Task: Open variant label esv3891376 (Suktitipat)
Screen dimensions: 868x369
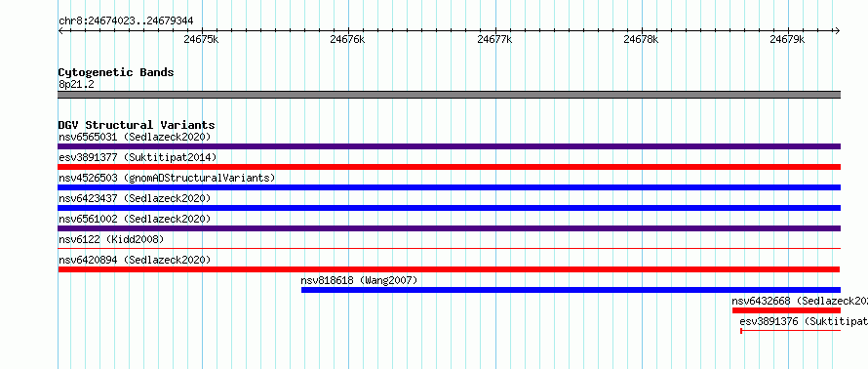Action: [x=804, y=321]
